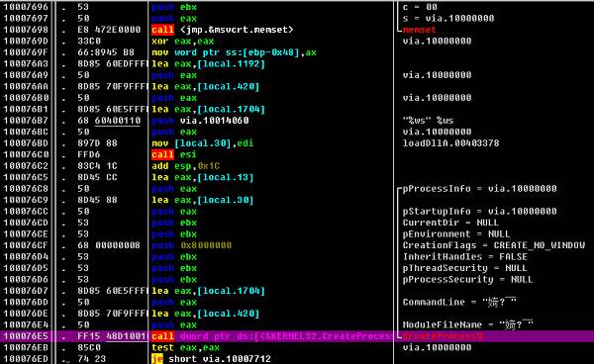Click hex bytes 'E8 472E0000'
Viewport: 594px width, 364px height.
pos(109,30)
